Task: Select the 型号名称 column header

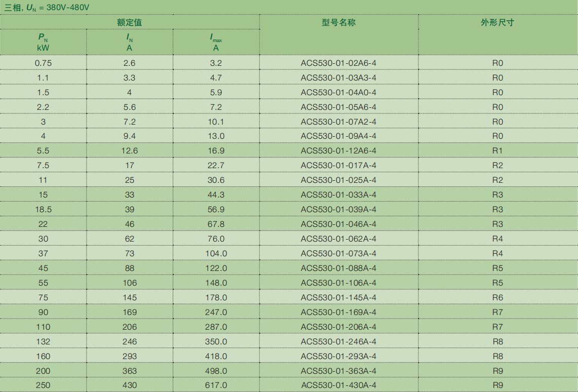Action: point(338,23)
